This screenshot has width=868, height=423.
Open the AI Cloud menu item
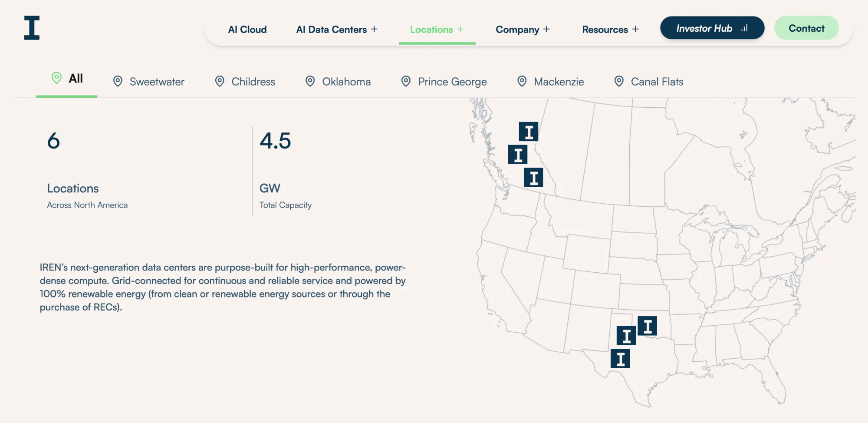[247, 30]
